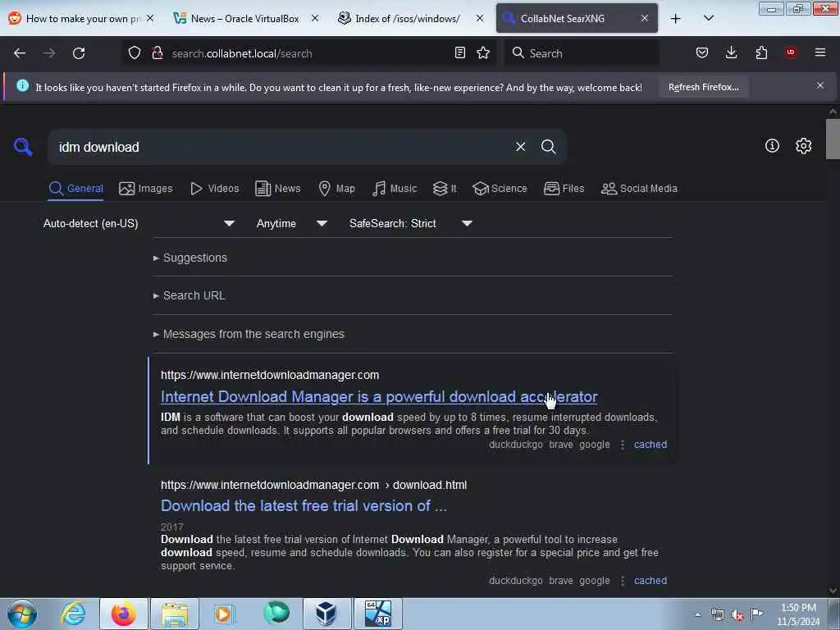Switch to the It category
Screen dimensions: 840x630
click(445, 189)
